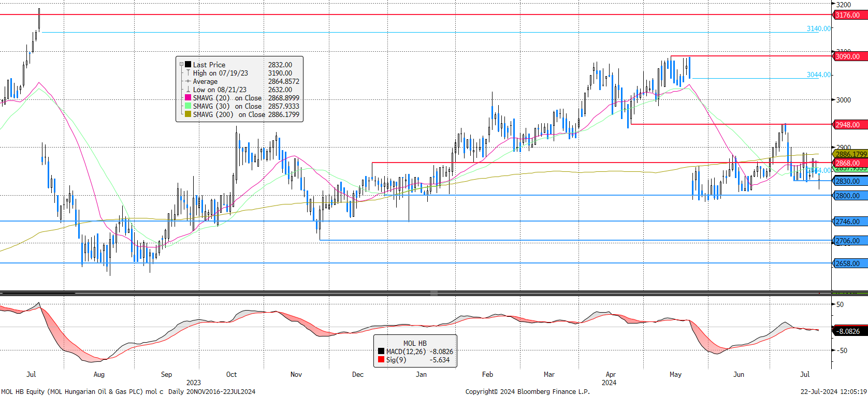Click the 2706.00 blue price axis tag
The width and height of the screenshot is (868, 396).
(x=849, y=241)
